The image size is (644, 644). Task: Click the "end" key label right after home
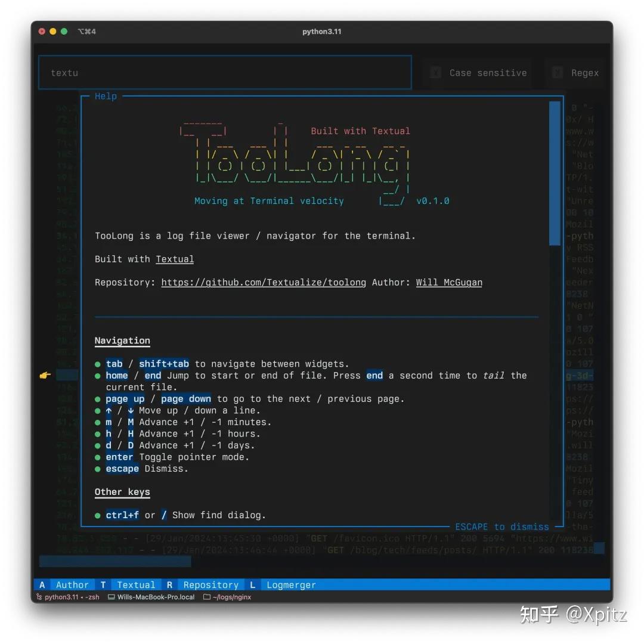(x=153, y=376)
